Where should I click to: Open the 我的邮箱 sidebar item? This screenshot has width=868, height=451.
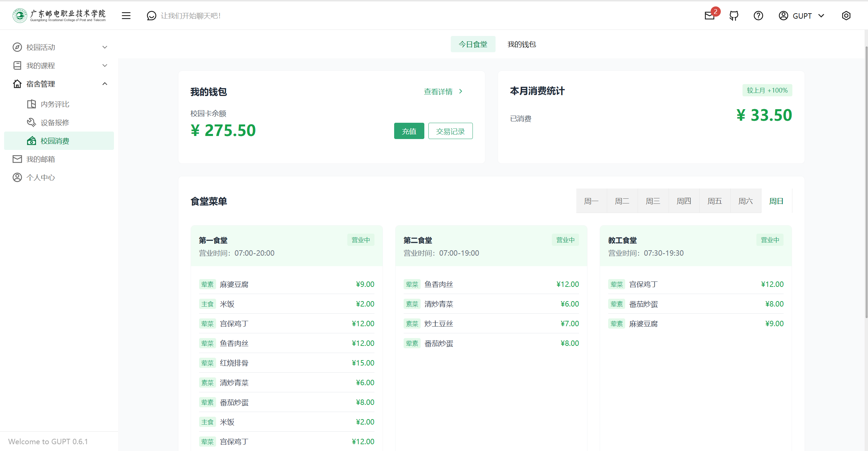[41, 159]
